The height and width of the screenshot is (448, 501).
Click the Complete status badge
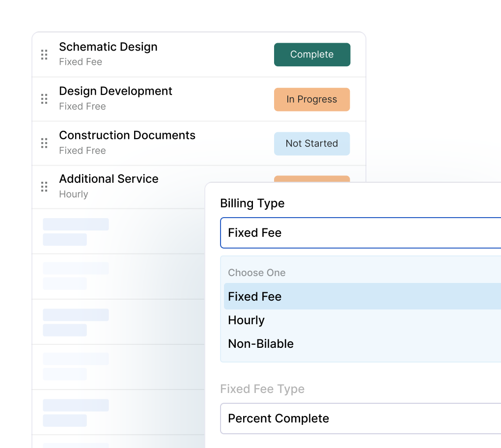click(312, 55)
